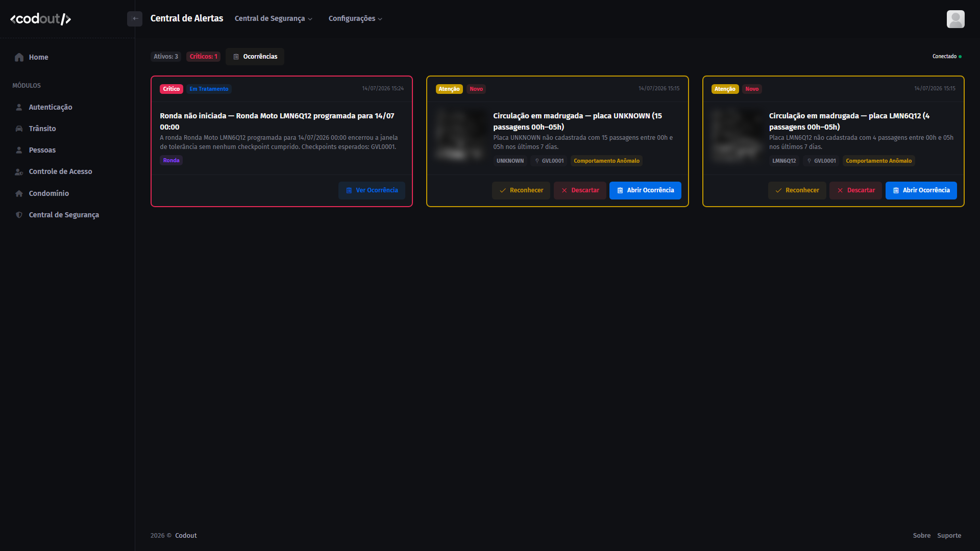
Task: Descartar the LMN6Q12 circulation alert
Action: tap(855, 190)
